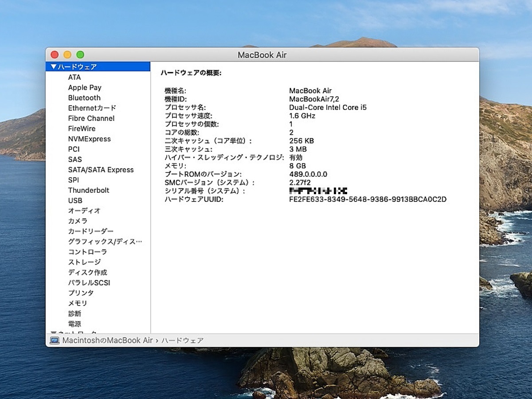Select Ethernetカード in the sidebar
The image size is (532, 399).
point(92,108)
